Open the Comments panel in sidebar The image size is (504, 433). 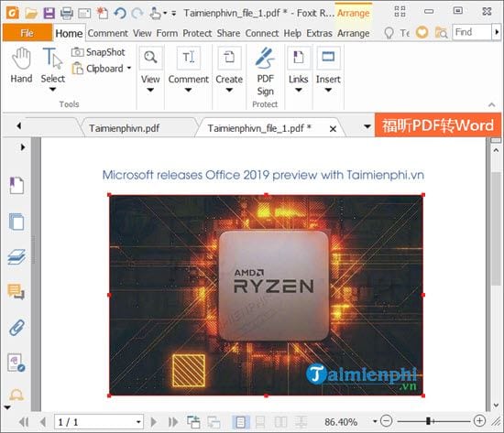[x=16, y=292]
